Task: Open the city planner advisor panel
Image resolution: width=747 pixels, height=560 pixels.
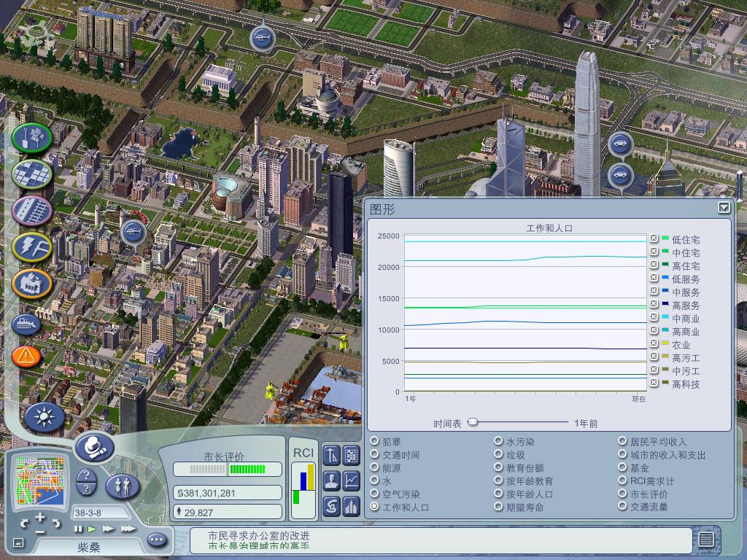Action: click(x=331, y=456)
